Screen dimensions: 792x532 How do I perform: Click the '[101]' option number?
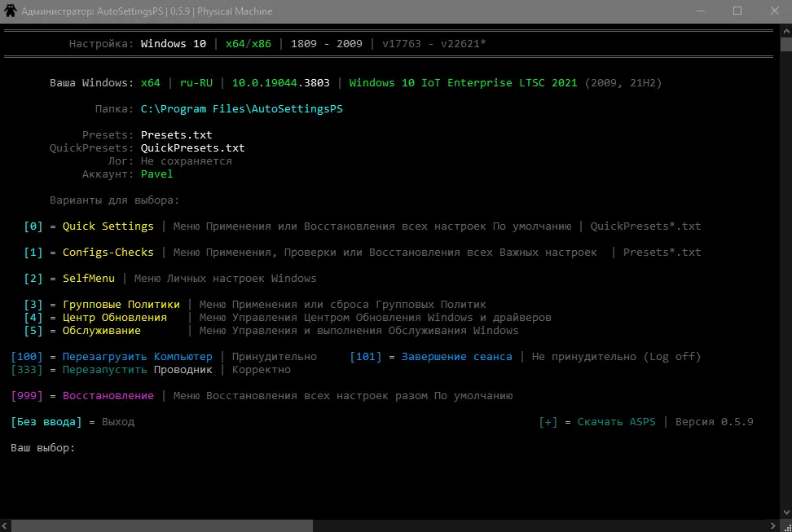366,357
